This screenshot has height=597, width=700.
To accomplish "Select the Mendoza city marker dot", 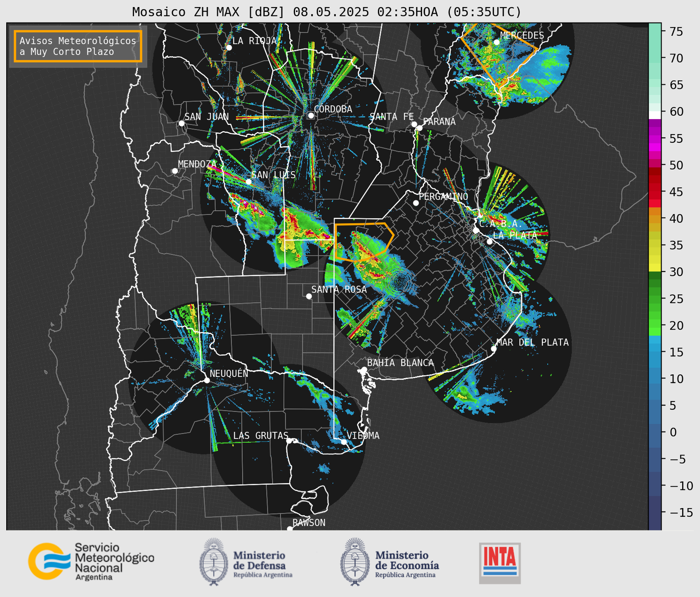I will (175, 171).
